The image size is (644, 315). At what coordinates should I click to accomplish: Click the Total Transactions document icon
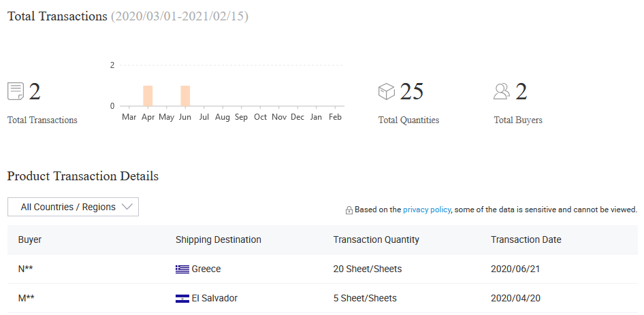click(x=16, y=91)
